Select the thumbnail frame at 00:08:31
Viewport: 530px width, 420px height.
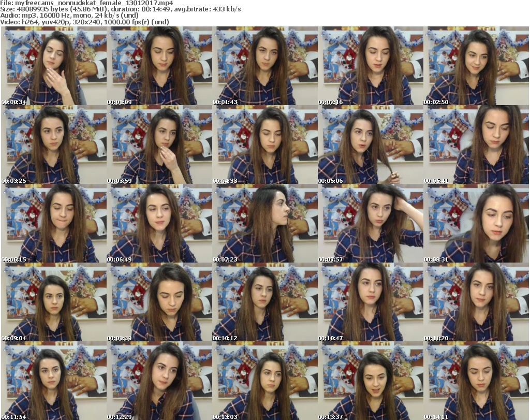click(476, 224)
